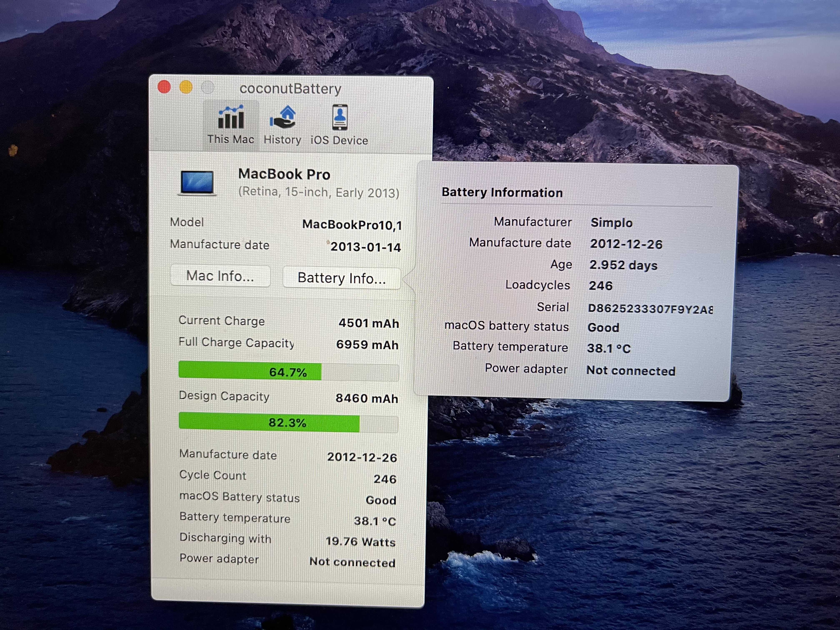Viewport: 840px width, 630px height.
Task: Click the 'Loadcycles' label in popover
Action: (x=538, y=285)
